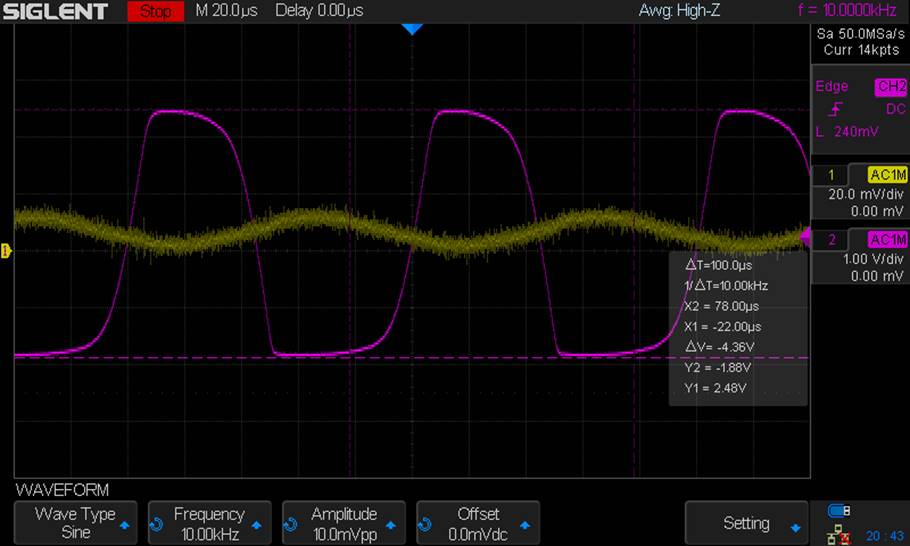
Task: Click the knob icon beside Amplitude
Action: click(x=290, y=525)
